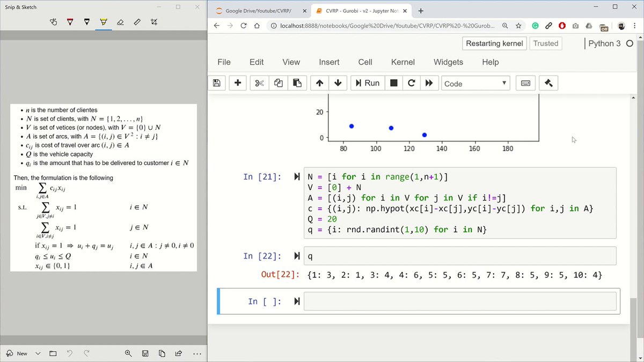
Task: Select the black pencil tool
Action: [87, 22]
